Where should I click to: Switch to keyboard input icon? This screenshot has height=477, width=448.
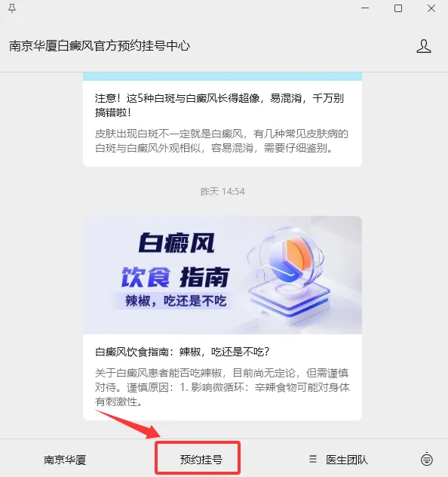[x=427, y=460]
